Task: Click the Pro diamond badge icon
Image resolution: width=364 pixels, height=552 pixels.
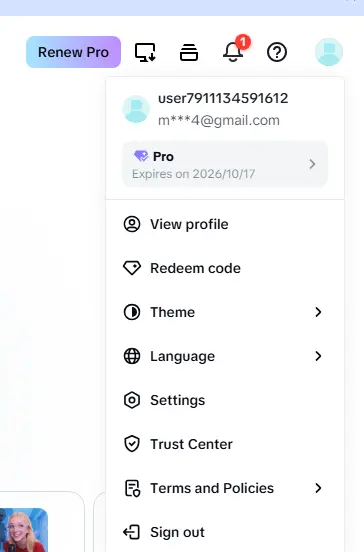Action: point(141,156)
